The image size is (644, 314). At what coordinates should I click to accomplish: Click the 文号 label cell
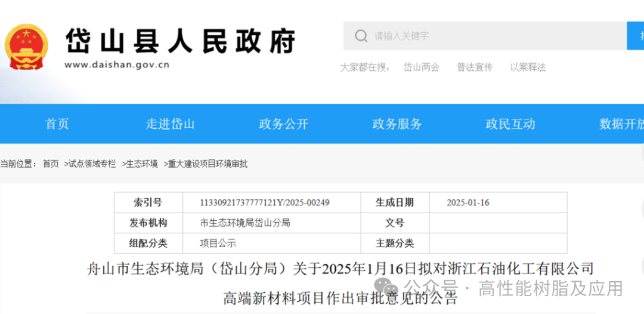coord(395,223)
